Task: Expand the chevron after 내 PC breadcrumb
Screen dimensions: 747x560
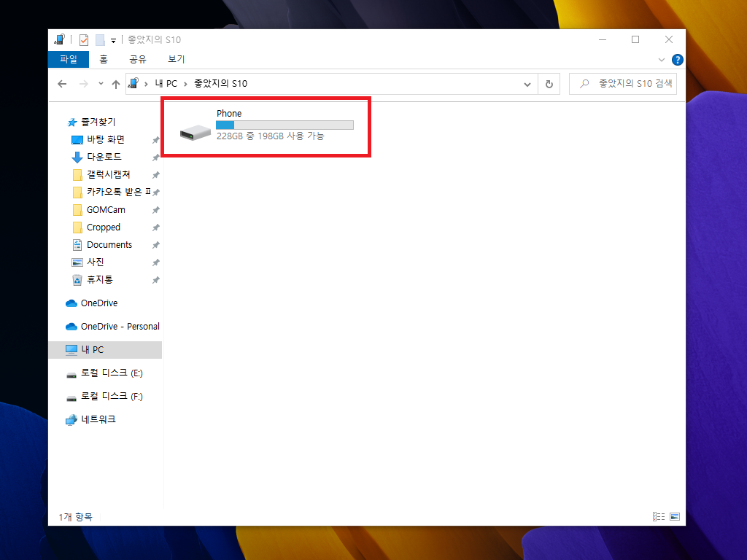Action: (x=186, y=84)
